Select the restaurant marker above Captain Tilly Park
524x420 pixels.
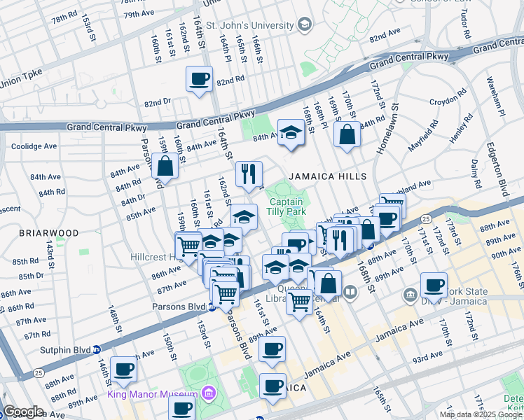tap(249, 174)
